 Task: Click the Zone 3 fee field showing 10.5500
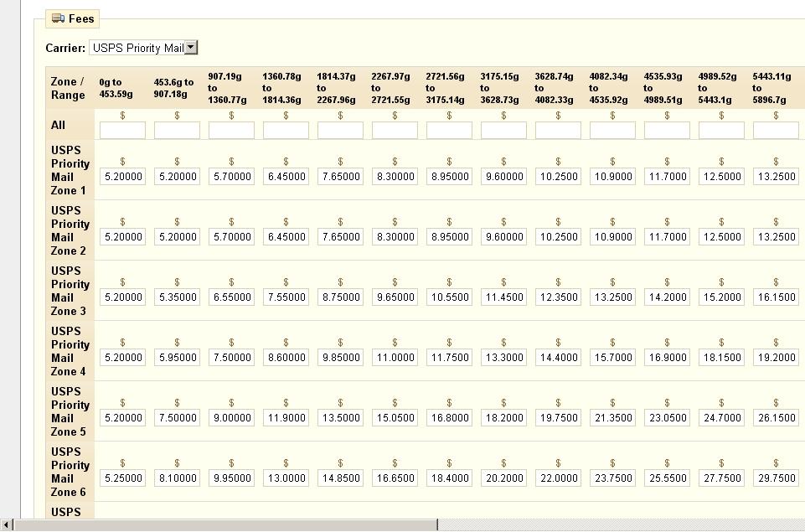(449, 297)
